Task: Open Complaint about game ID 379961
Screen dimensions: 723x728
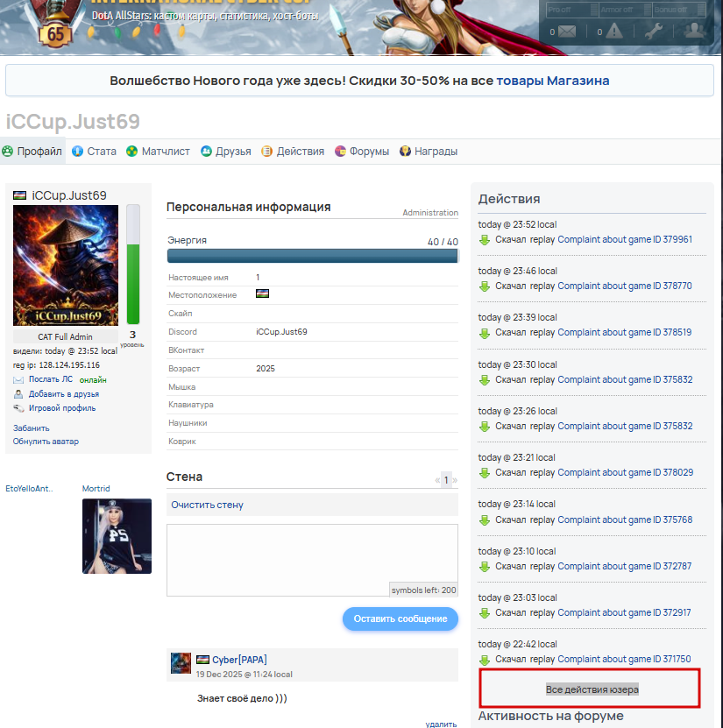Action: point(625,239)
